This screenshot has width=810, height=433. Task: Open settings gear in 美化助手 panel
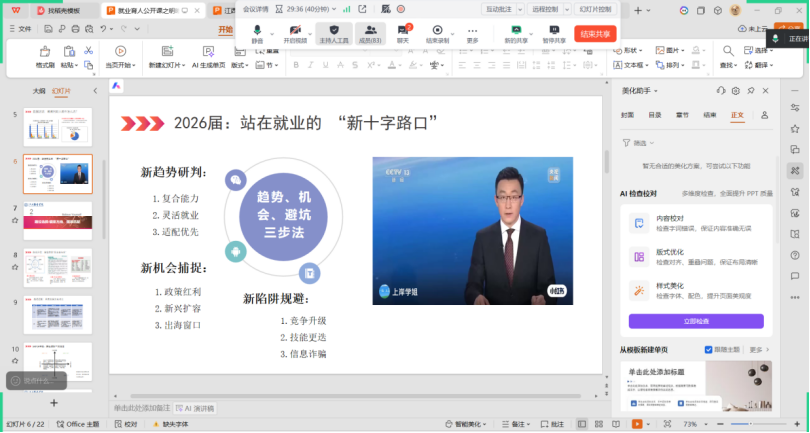735,91
